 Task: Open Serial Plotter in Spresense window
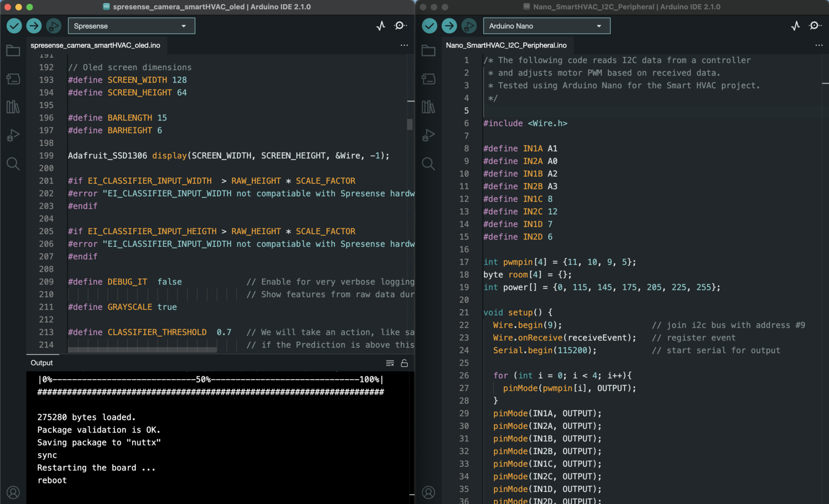[x=381, y=26]
